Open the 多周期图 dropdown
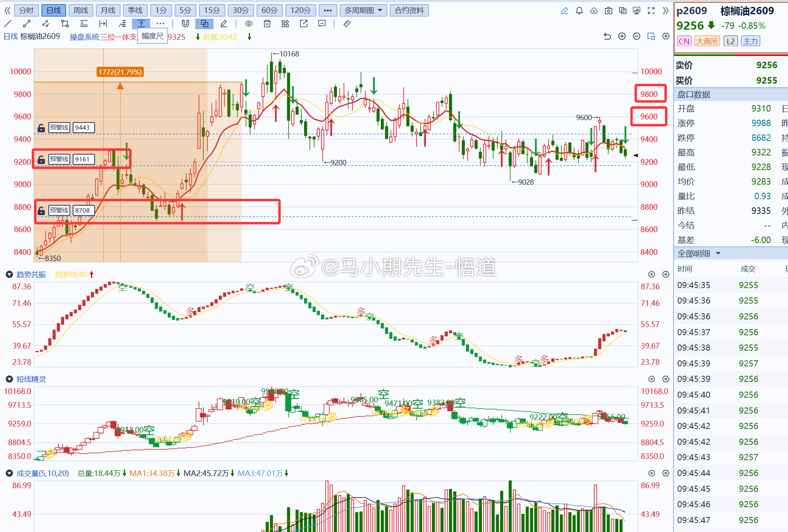This screenshot has height=532, width=788. (363, 11)
